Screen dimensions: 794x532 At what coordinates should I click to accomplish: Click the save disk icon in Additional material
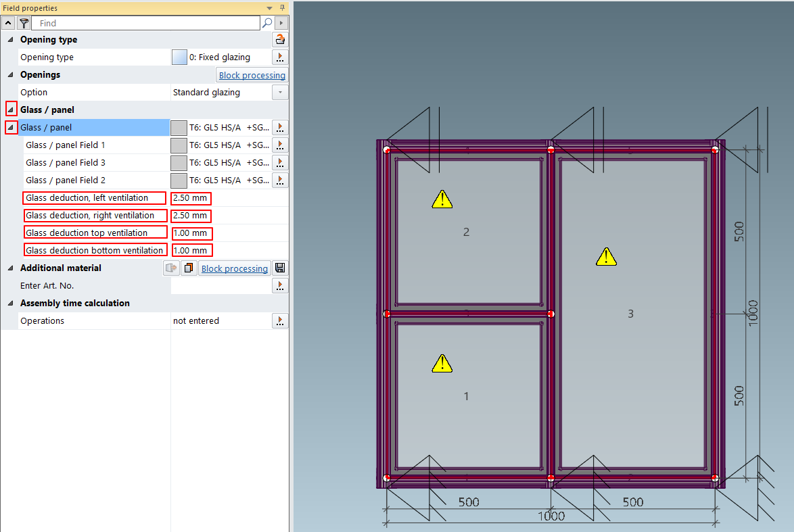[x=280, y=268]
